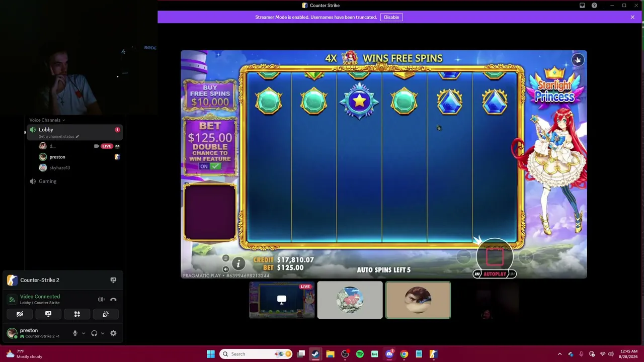The image size is (644, 362).
Task: Open the volume control in system tray
Action: pos(610,354)
